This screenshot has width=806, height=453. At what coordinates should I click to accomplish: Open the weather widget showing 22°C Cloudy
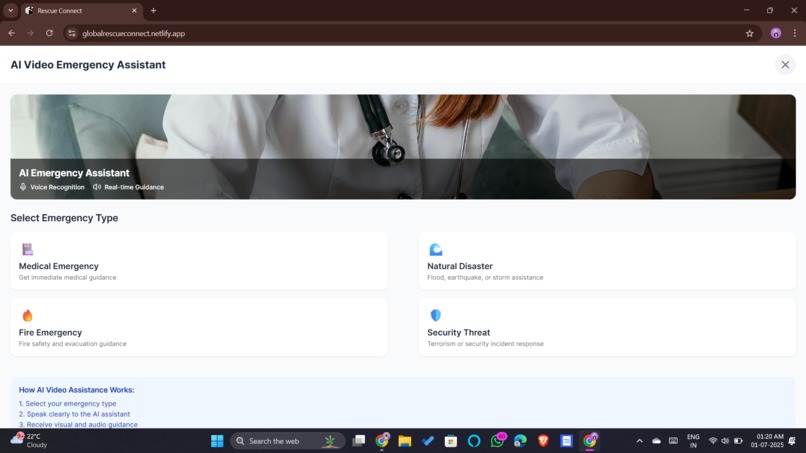[30, 441]
